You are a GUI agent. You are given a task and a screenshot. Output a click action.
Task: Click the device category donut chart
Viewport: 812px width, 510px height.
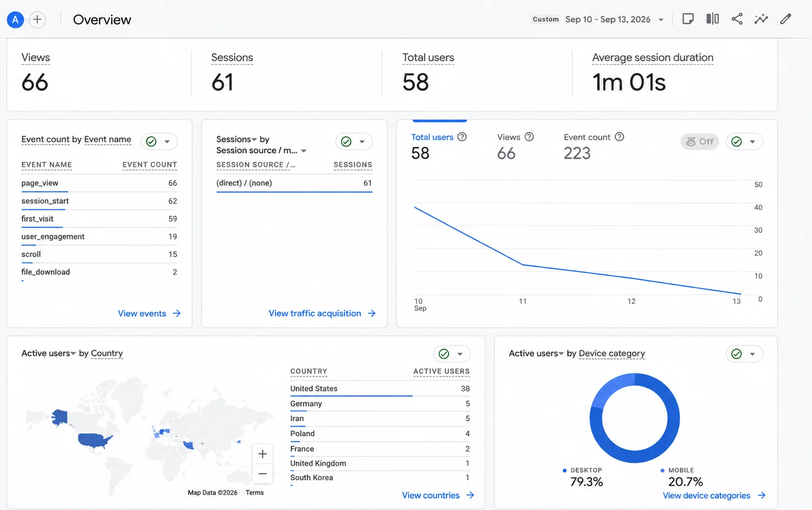(635, 418)
